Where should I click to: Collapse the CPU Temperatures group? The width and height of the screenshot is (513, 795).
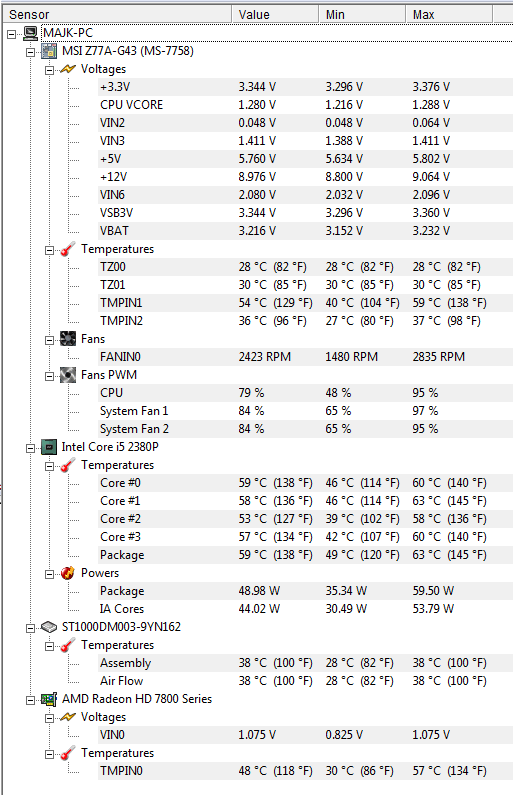point(49,466)
